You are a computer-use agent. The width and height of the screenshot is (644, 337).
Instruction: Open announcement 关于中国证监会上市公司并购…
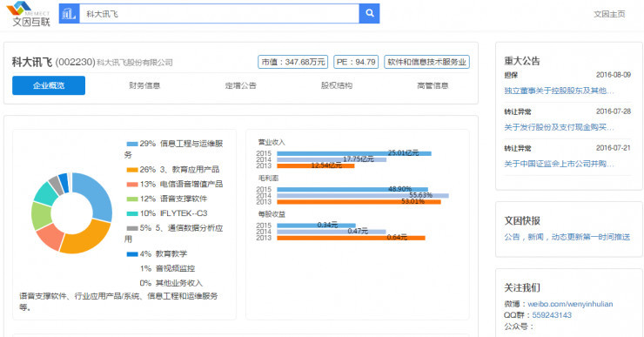pos(559,164)
